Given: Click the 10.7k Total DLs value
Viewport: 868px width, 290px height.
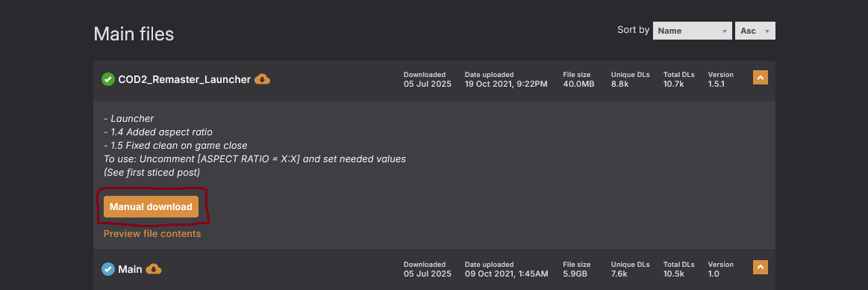Looking at the screenshot, I should coord(674,84).
